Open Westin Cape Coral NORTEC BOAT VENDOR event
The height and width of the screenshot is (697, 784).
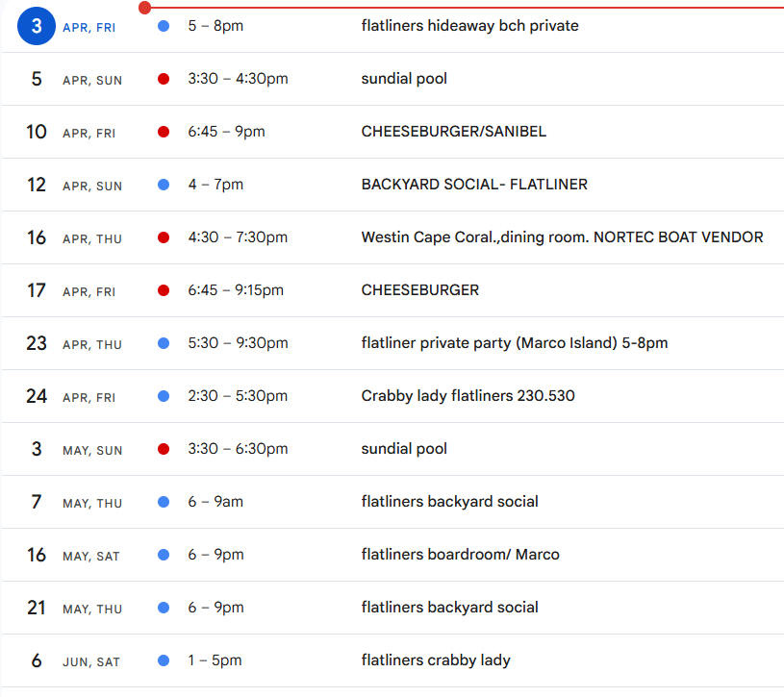click(x=562, y=237)
